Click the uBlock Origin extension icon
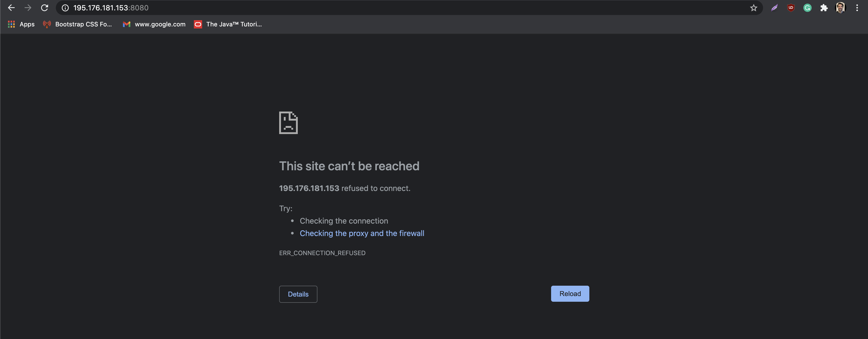Image resolution: width=868 pixels, height=339 pixels. click(x=791, y=8)
